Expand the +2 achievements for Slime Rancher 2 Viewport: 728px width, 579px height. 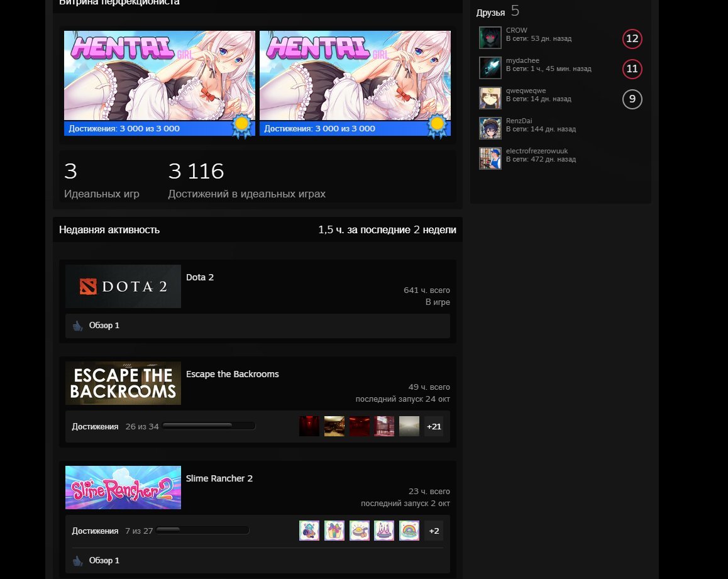tap(434, 531)
